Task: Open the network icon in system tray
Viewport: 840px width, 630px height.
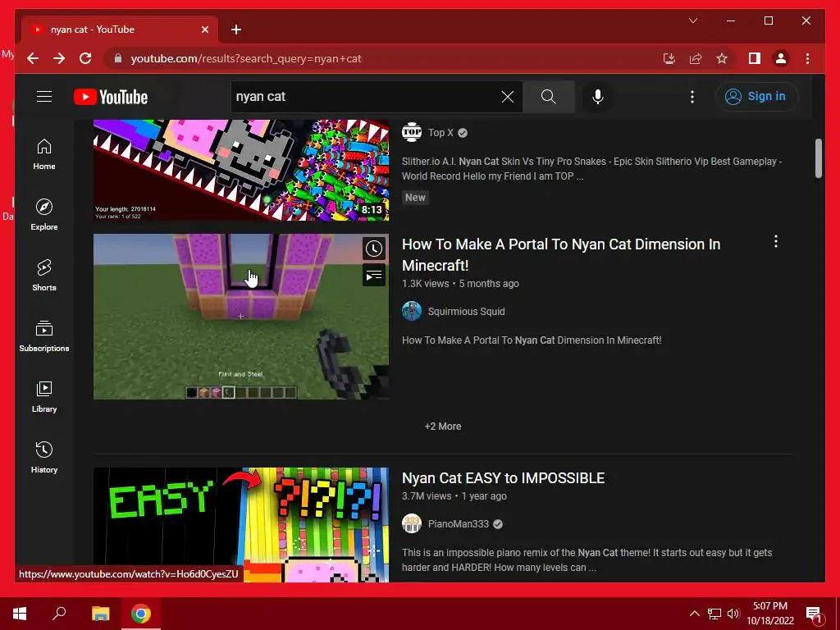Action: click(714, 614)
